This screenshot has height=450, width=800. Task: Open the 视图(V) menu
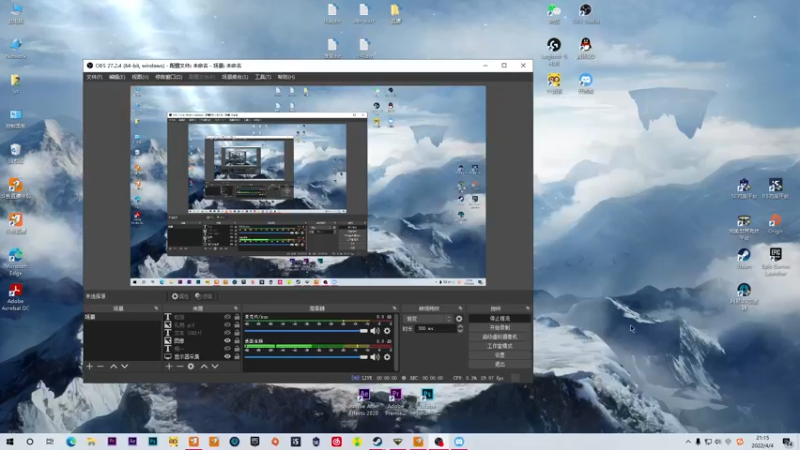click(140, 77)
